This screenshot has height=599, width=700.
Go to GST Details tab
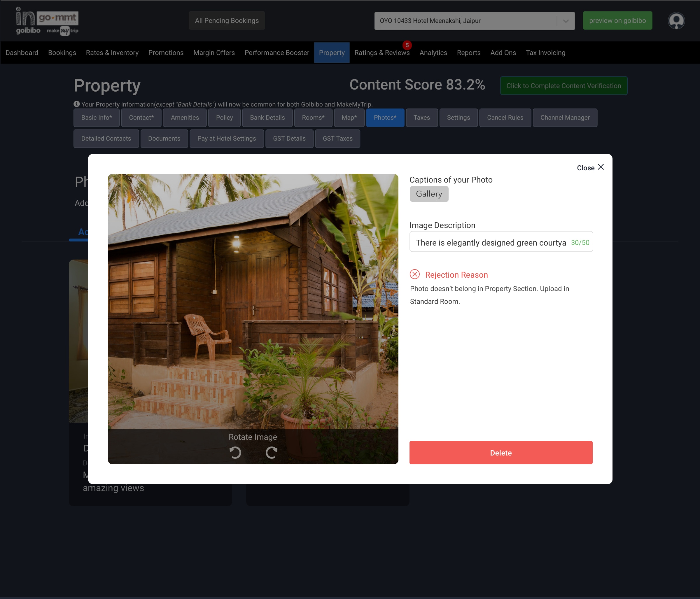click(289, 139)
